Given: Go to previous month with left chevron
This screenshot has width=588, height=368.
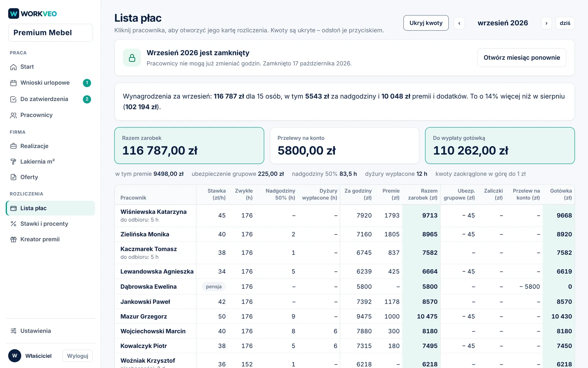Looking at the screenshot, I should tap(459, 23).
